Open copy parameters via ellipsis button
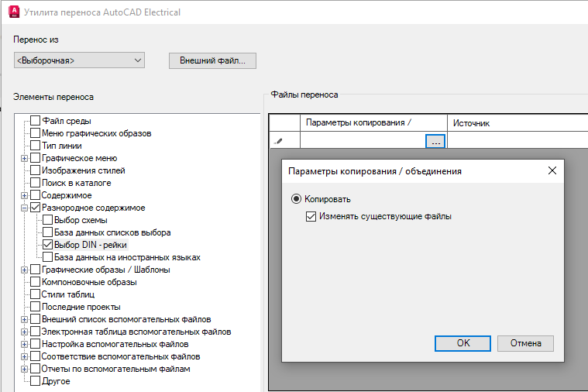This screenshot has height=392, width=588. point(435,142)
